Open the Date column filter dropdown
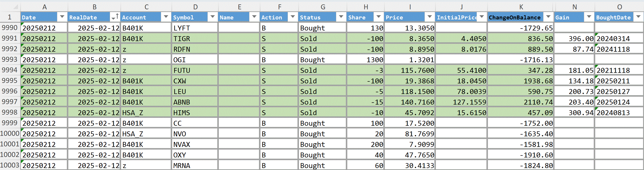Screen dimensions: 644x170 (x=62, y=17)
